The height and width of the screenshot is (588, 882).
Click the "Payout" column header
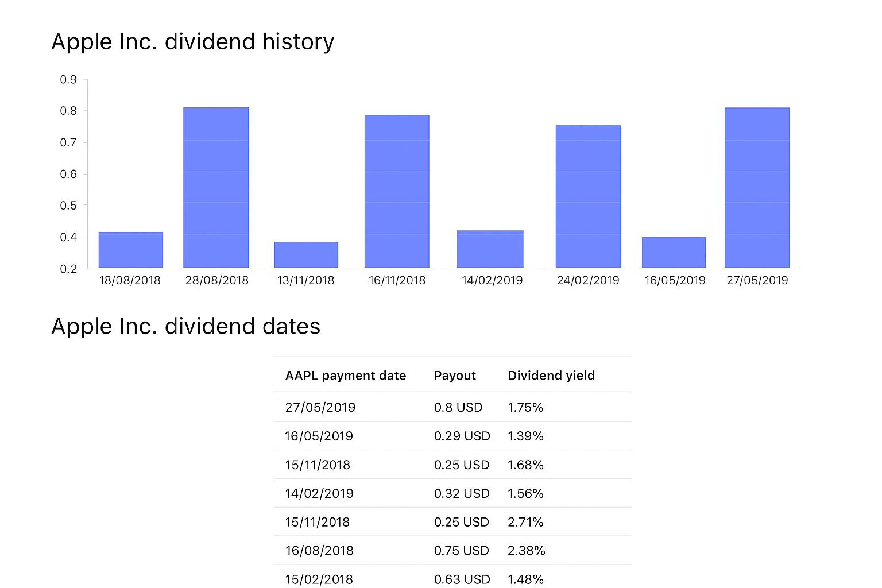455,376
